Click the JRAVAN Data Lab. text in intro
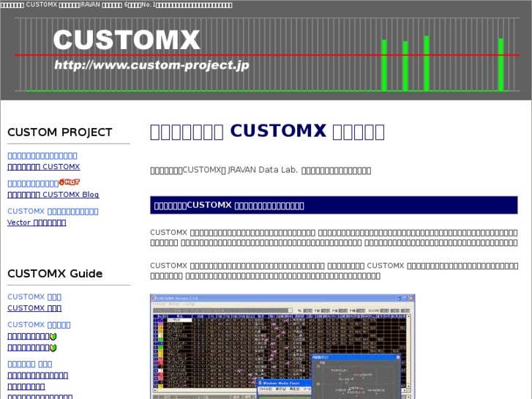 click(x=263, y=170)
